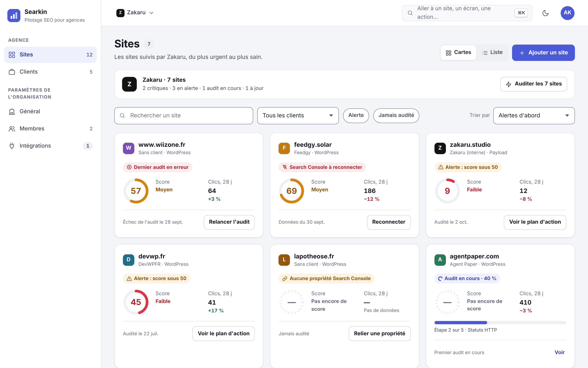Open the Sites sidebar section

(x=50, y=55)
